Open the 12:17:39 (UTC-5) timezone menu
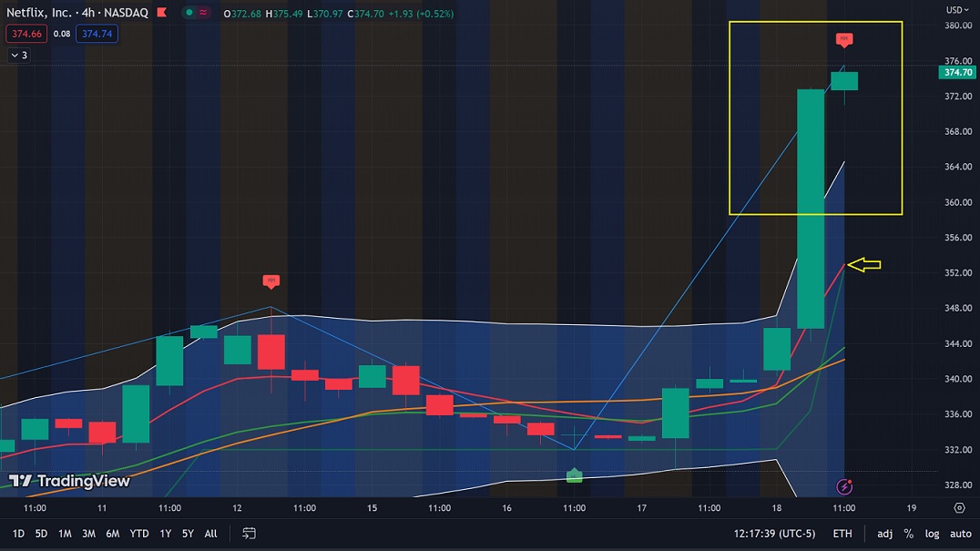Screen dimensions: 980x551 (774, 534)
